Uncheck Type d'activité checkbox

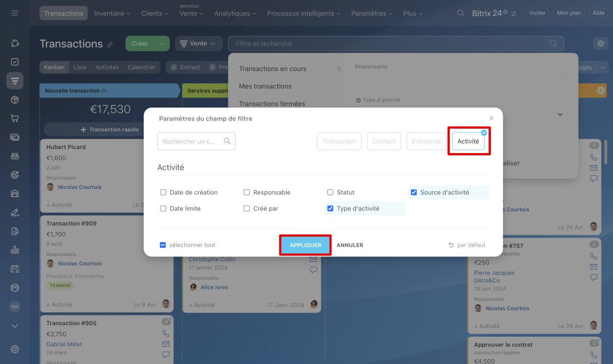[x=330, y=209]
